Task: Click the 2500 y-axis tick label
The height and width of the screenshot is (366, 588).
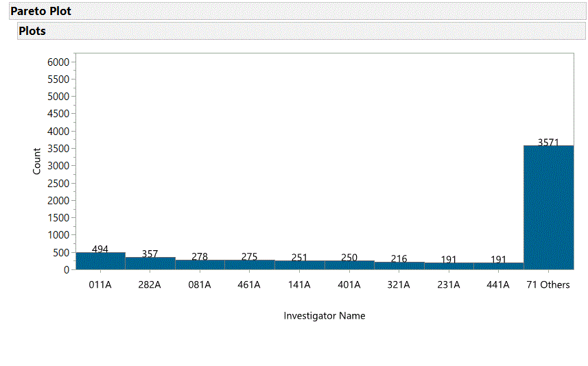Action: [x=58, y=184]
